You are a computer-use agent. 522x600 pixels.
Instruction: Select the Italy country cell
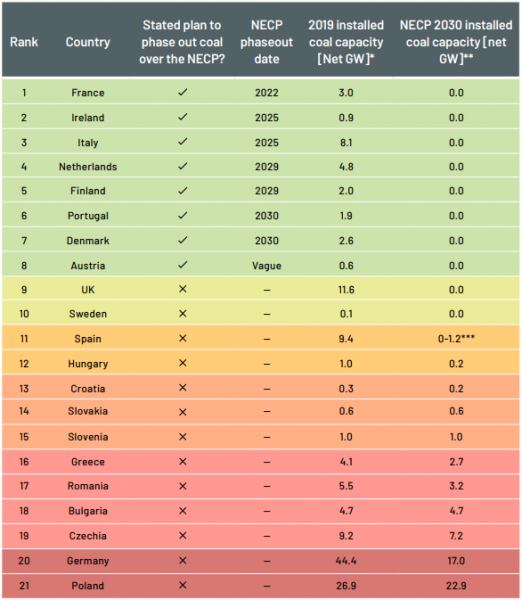click(x=88, y=143)
